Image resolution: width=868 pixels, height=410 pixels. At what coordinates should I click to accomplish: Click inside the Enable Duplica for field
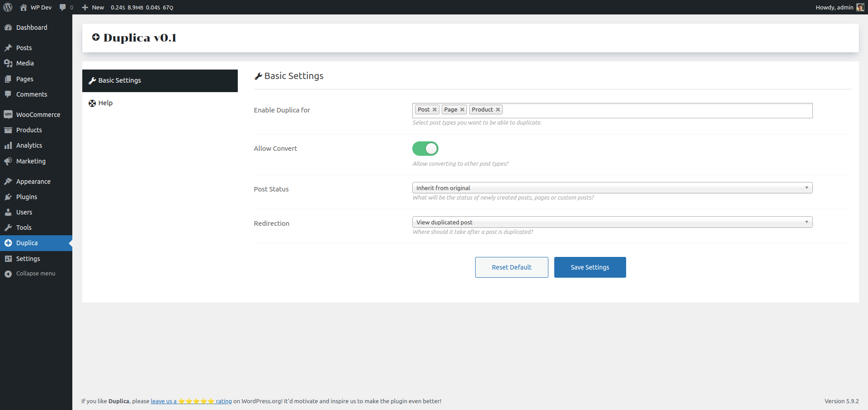point(612,111)
